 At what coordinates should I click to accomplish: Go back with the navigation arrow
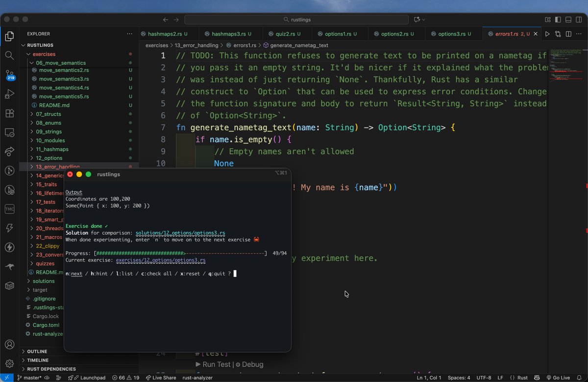(166, 20)
